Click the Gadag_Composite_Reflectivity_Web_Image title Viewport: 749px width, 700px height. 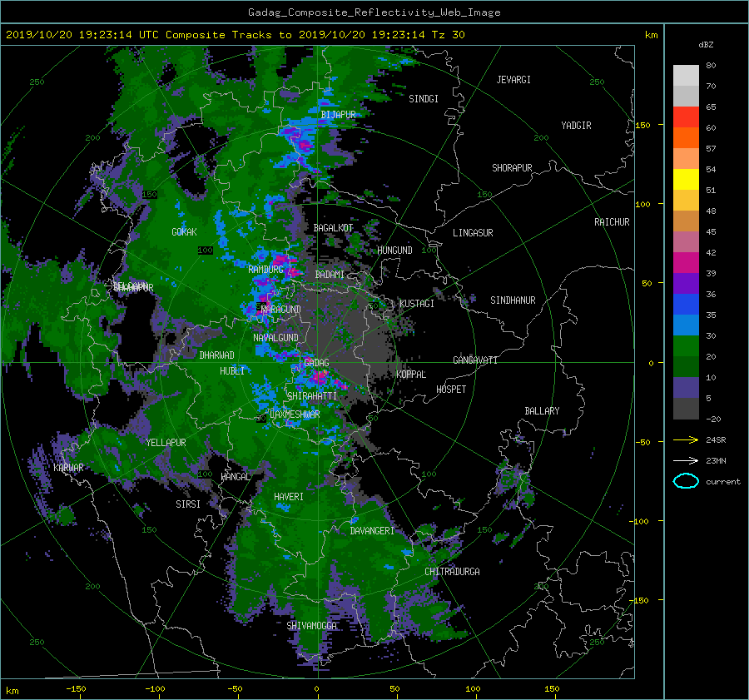point(374,12)
